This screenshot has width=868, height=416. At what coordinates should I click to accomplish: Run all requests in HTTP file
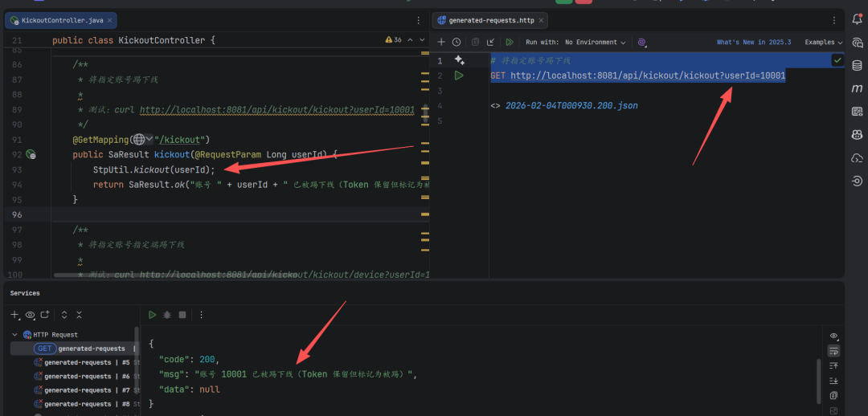510,42
